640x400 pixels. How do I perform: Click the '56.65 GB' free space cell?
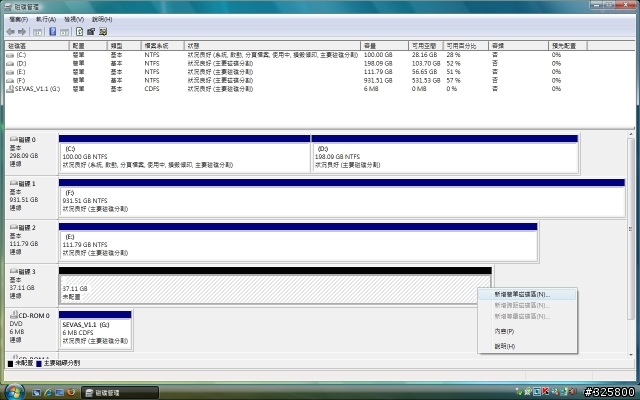(424, 72)
